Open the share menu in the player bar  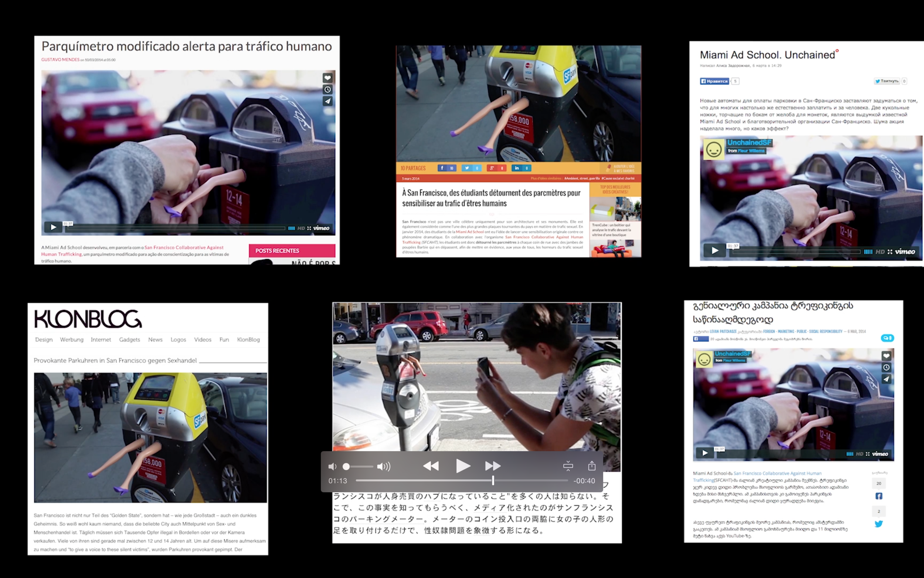(592, 465)
